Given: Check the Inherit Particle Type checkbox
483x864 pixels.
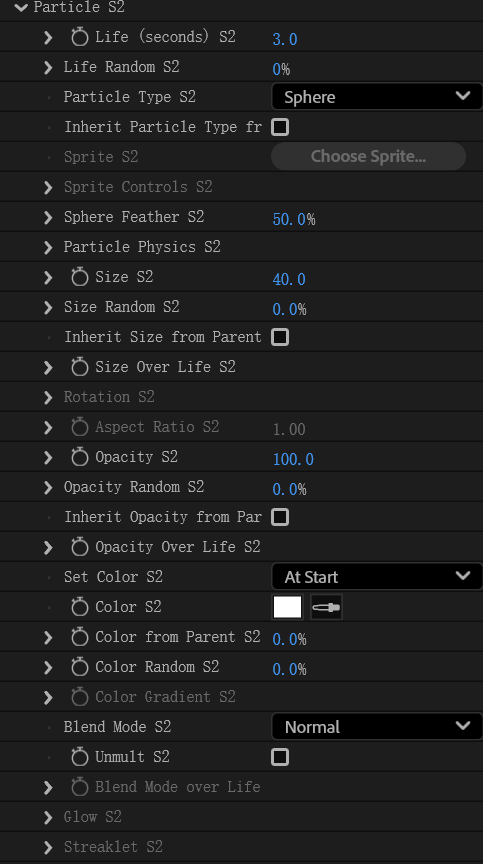Looking at the screenshot, I should tap(280, 127).
